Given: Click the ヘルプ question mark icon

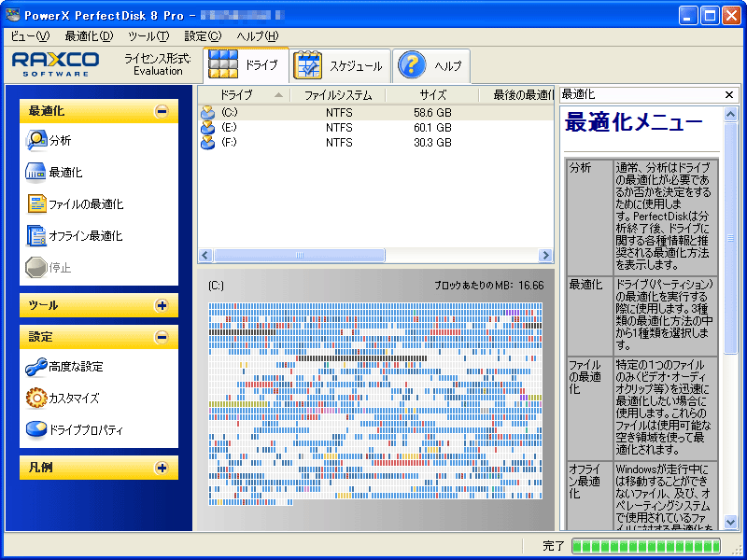Looking at the screenshot, I should (x=412, y=65).
